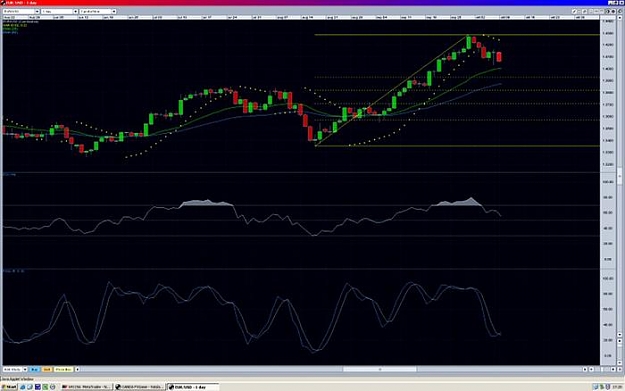Click the orange Sell button

point(47,369)
